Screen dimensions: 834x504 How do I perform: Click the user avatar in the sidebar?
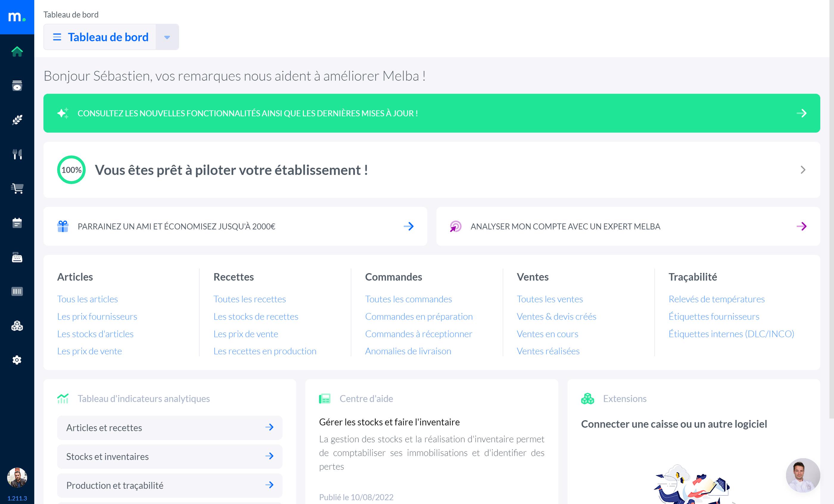(x=17, y=477)
